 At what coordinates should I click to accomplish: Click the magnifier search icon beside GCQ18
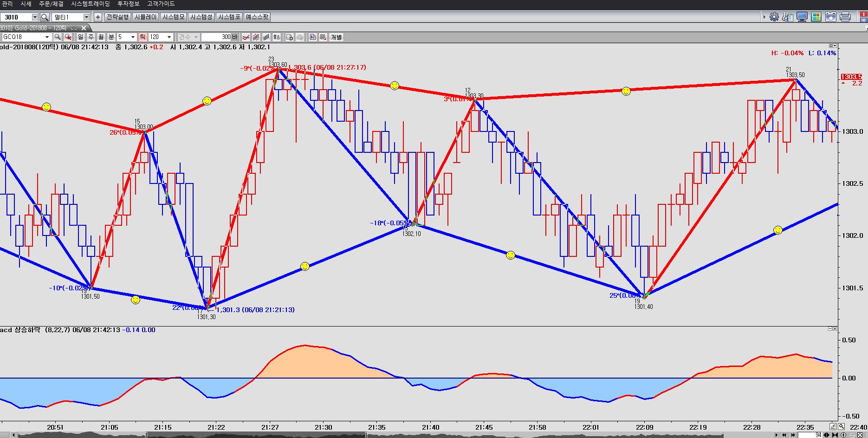[x=58, y=37]
